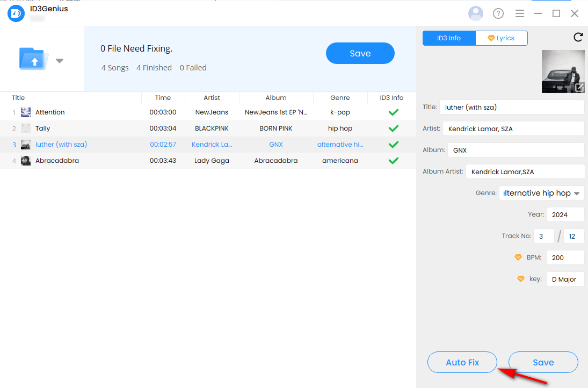Click the Lady Gaga artist cell

click(212, 161)
